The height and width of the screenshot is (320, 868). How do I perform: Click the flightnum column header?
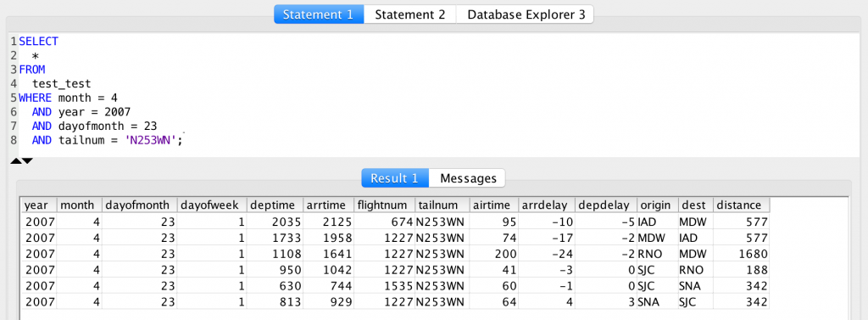pos(385,205)
